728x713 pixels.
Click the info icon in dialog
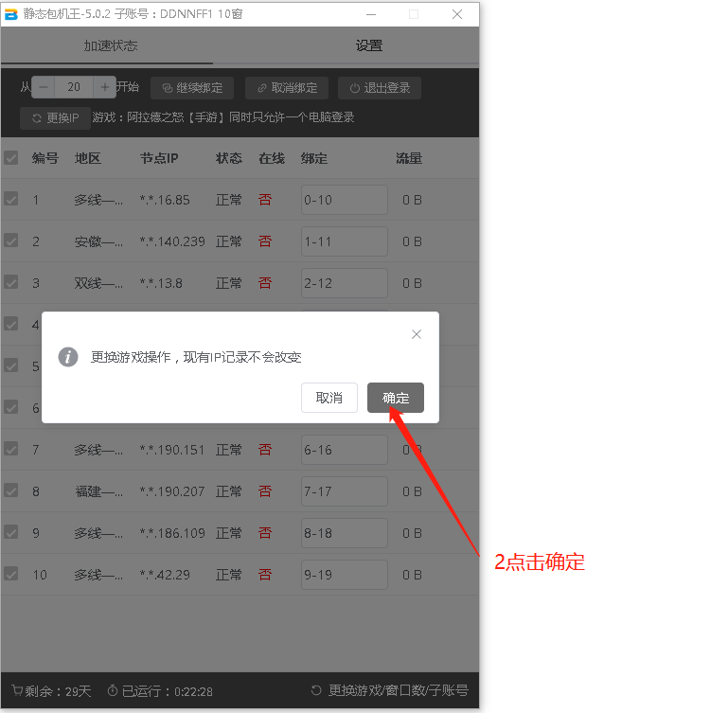pyautogui.click(x=67, y=357)
